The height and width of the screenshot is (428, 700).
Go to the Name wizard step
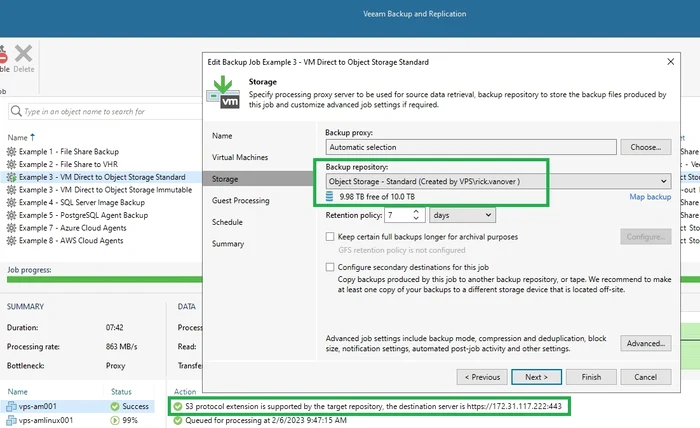click(x=222, y=136)
